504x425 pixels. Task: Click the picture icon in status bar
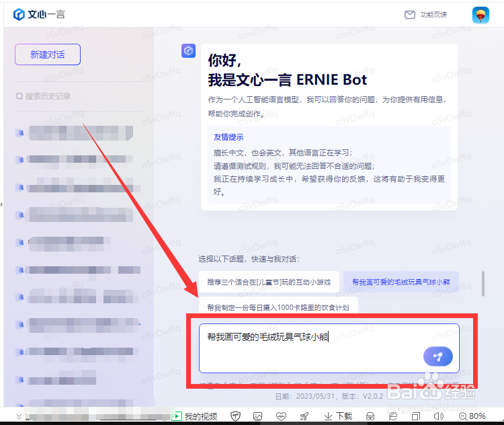coord(258,416)
